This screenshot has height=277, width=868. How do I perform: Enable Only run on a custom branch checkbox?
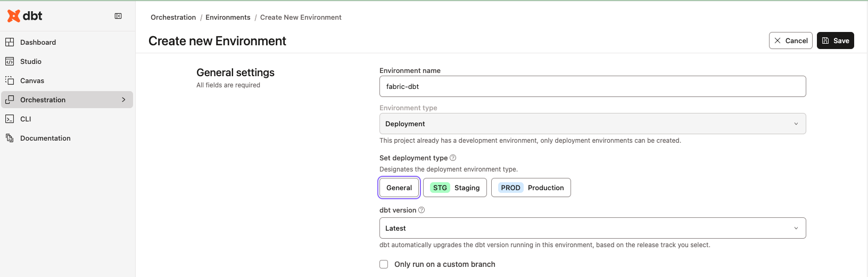tap(384, 264)
